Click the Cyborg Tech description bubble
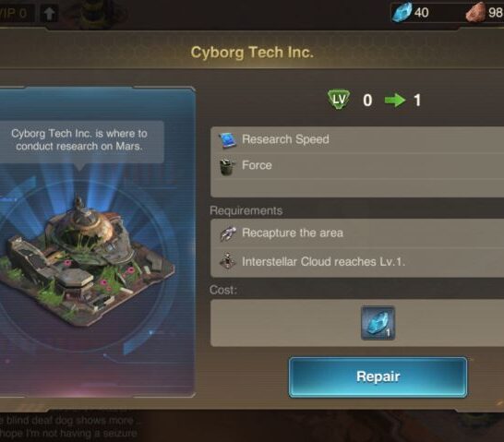504x442 pixels. [x=80, y=141]
